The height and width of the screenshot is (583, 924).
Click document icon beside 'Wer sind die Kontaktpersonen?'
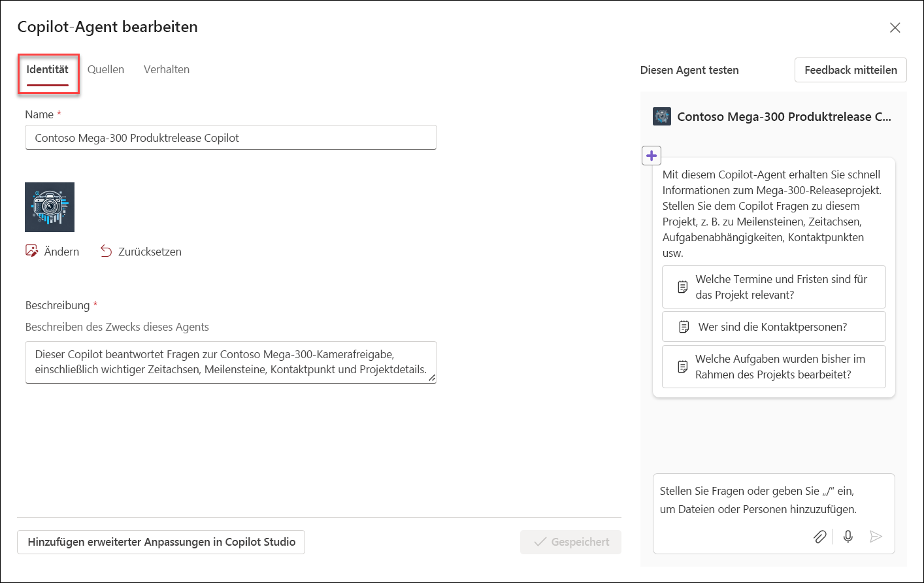[x=684, y=327]
